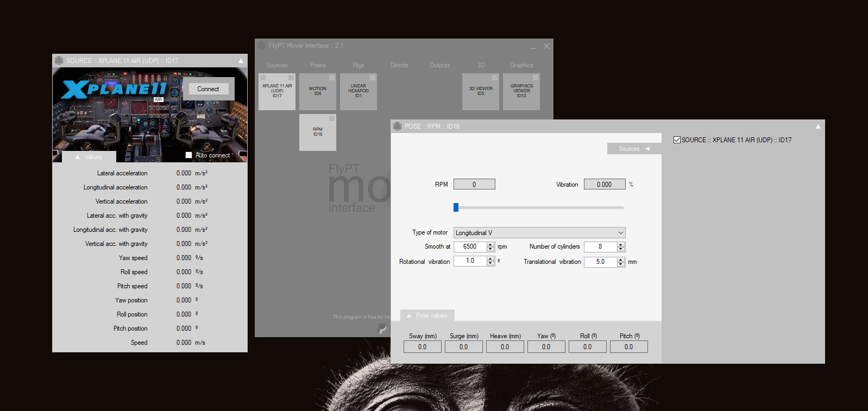Click corner square on GRAPHICS VIEWER tile
The width and height of the screenshot is (868, 411).
(x=536, y=78)
